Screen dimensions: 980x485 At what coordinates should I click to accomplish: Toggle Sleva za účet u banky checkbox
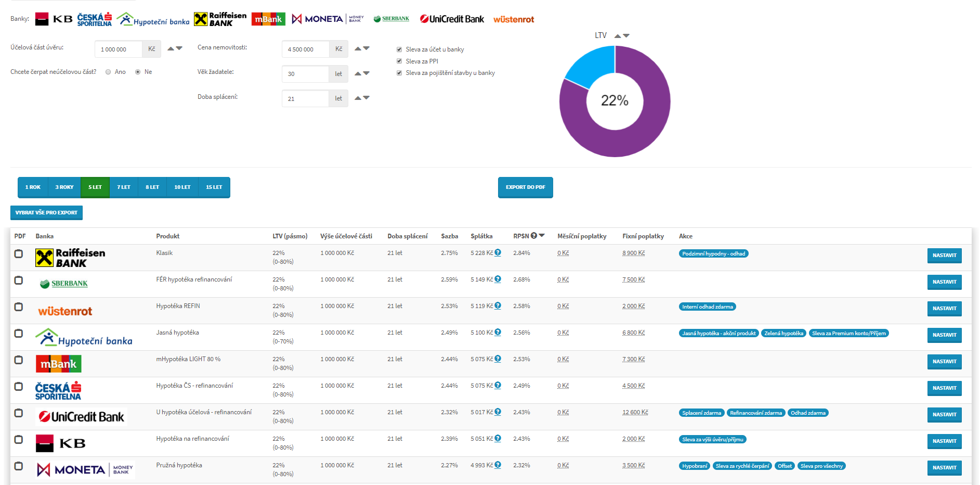(399, 49)
